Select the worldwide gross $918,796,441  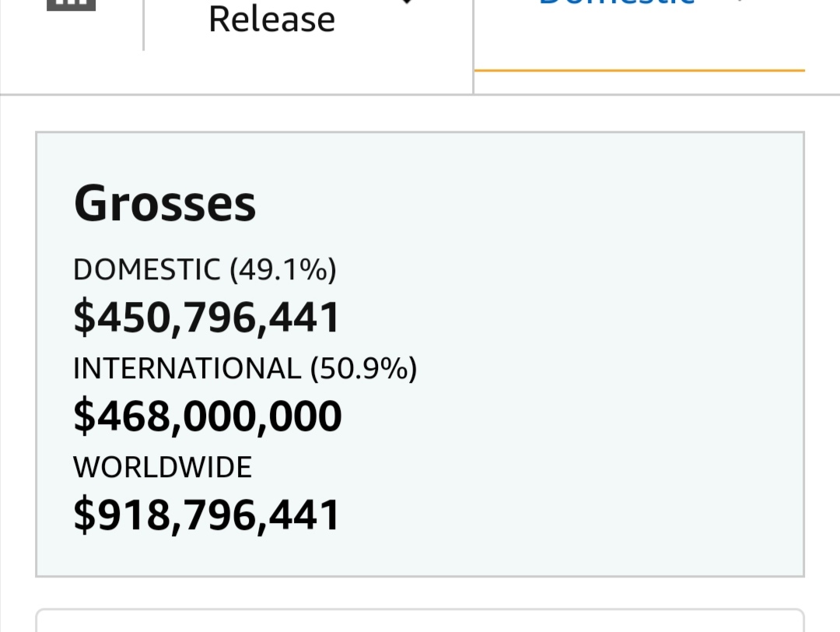click(206, 515)
